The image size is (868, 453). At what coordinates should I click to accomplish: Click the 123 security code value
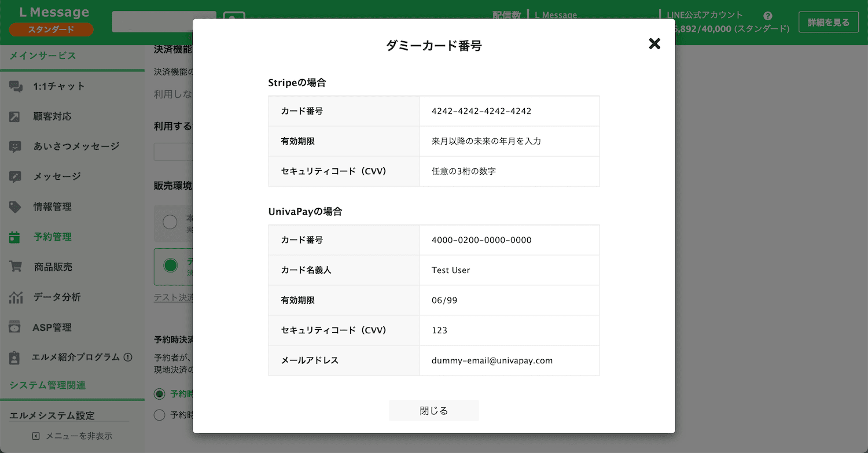439,330
